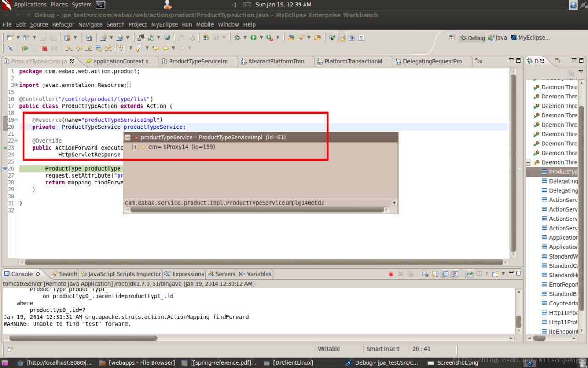Open the Refactor menu
The height and width of the screenshot is (368, 588).
click(63, 24)
